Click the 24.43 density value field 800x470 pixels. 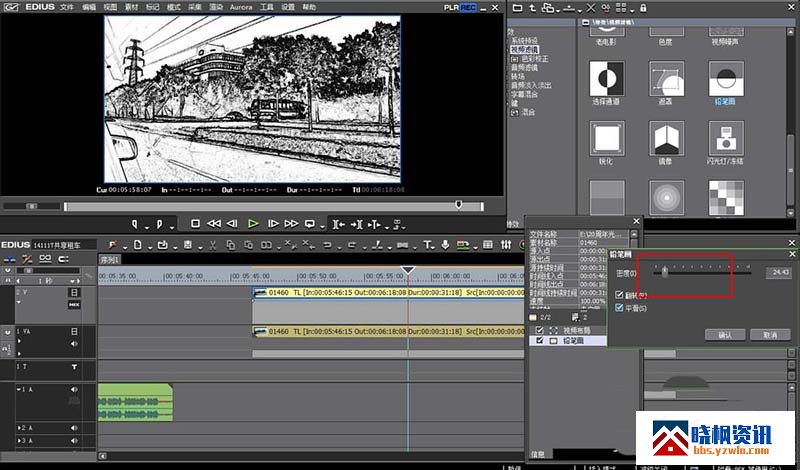click(779, 273)
